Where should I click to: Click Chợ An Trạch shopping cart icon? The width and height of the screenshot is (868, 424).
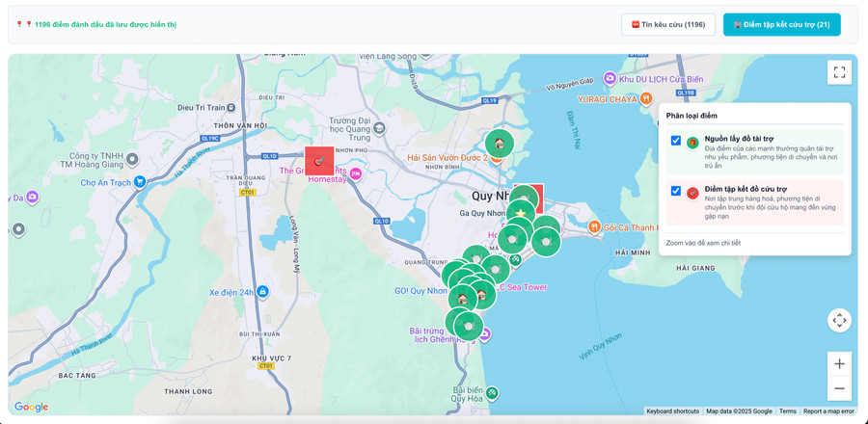coord(140,181)
